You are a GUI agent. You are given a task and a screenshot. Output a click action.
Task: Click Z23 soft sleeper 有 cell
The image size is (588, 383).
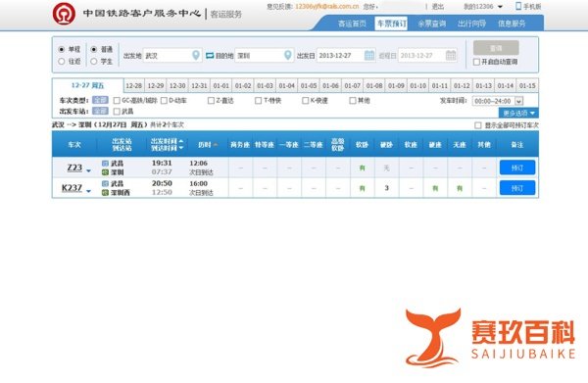363,168
